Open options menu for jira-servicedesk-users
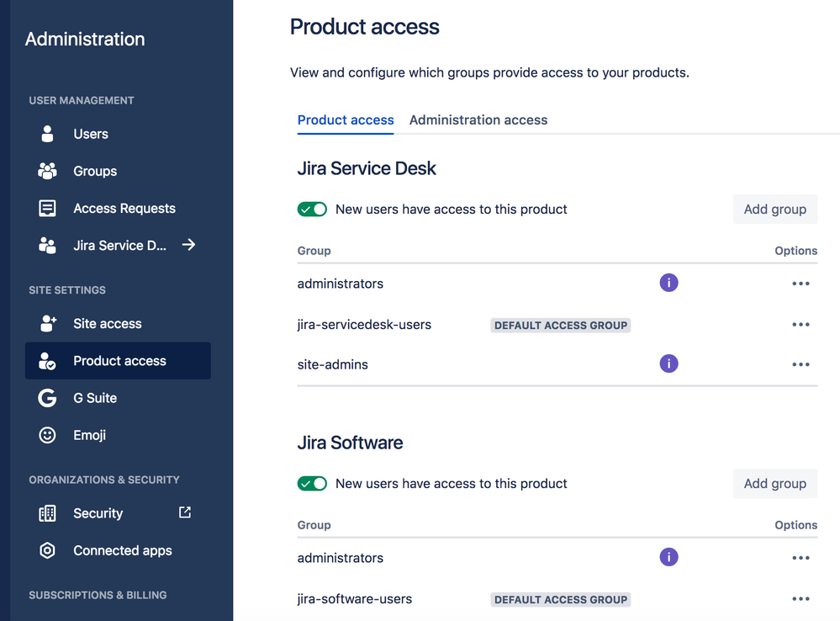 pos(800,324)
